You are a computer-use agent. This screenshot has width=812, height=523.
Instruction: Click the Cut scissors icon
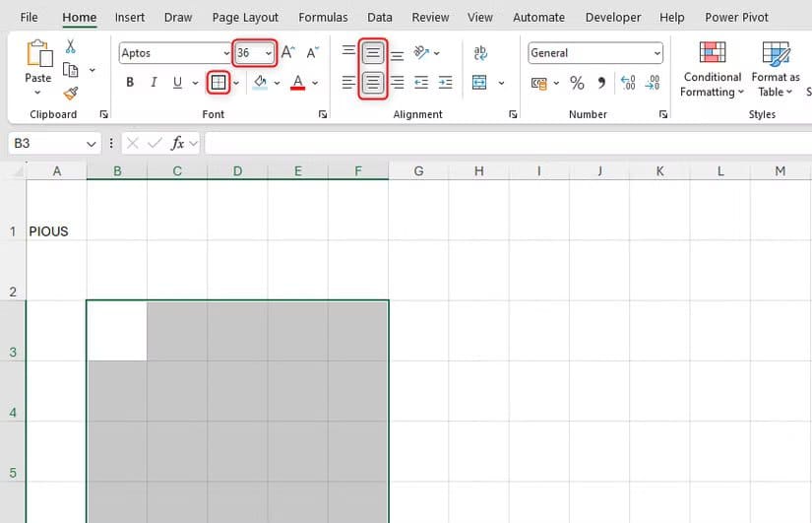(x=71, y=46)
